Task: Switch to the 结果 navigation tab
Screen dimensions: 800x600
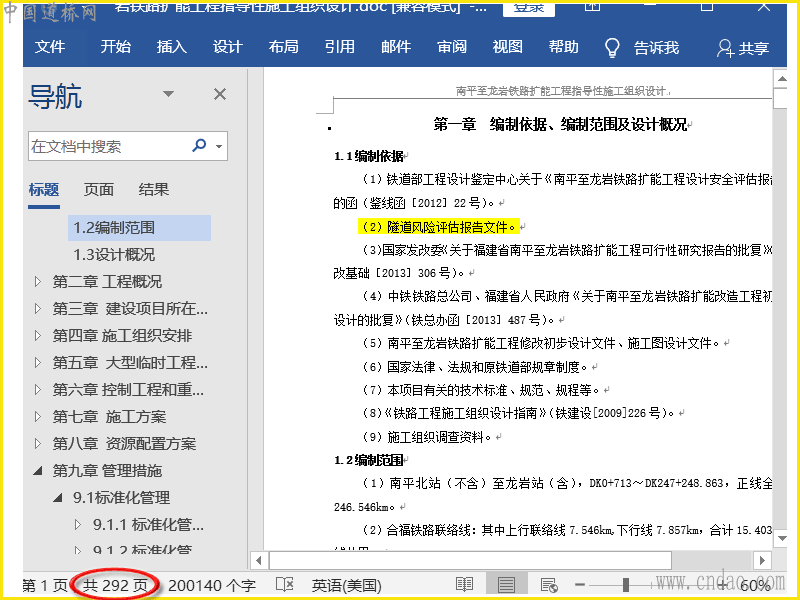Action: click(154, 190)
